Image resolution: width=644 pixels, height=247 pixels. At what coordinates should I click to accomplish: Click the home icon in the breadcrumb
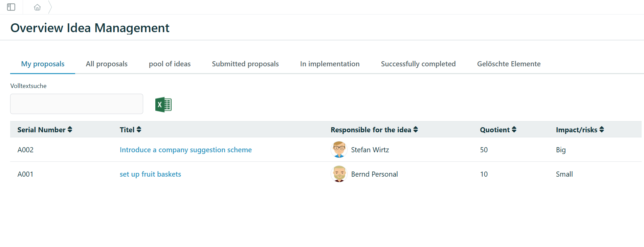tap(37, 7)
